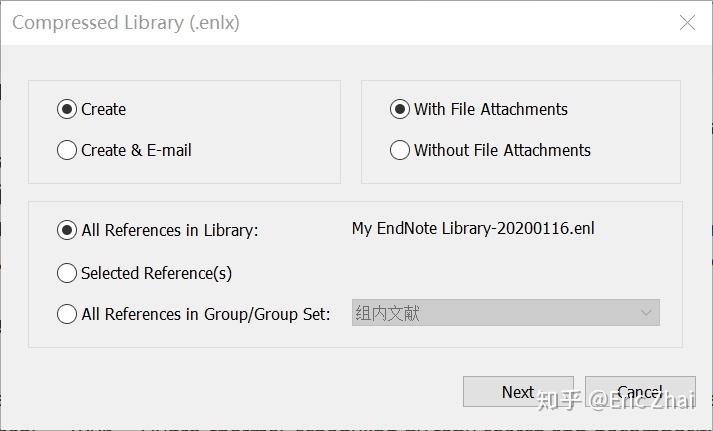The height and width of the screenshot is (431, 713).
Task: Close the dialog with the X icon
Action: pos(687,23)
